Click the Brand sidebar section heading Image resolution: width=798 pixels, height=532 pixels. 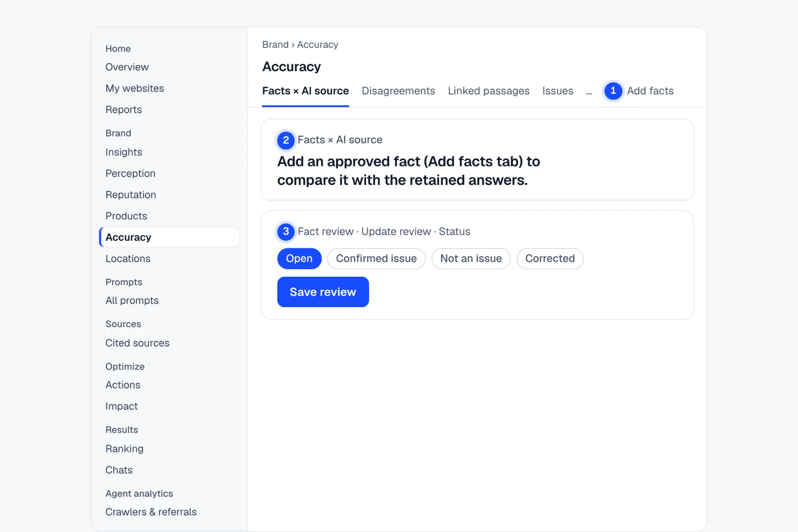tap(118, 133)
